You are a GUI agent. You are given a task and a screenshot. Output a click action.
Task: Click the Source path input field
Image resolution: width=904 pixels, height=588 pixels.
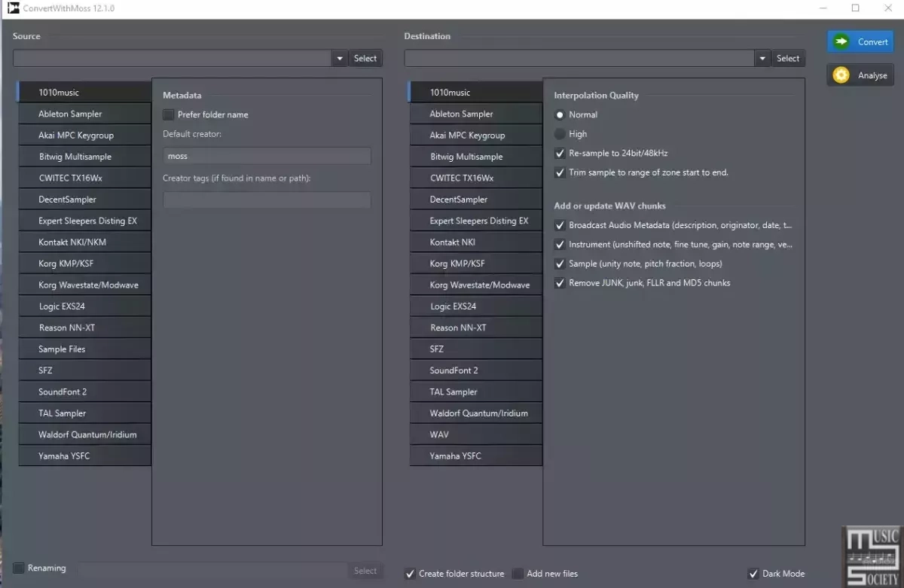pos(172,58)
